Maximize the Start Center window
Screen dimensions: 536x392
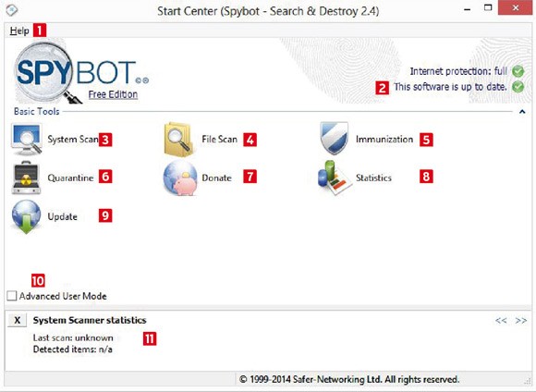[x=488, y=8]
